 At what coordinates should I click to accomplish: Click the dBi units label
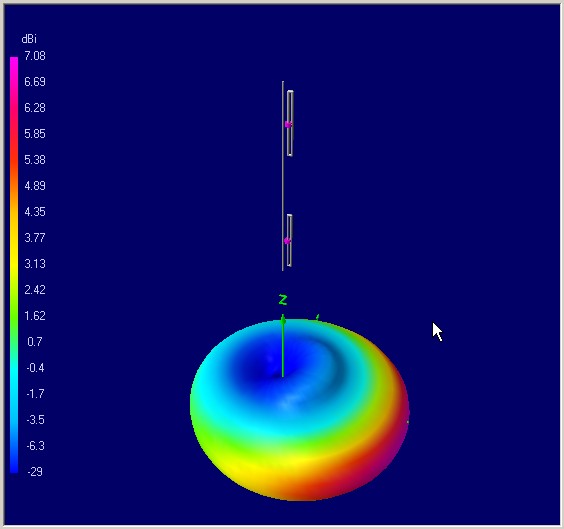(x=29, y=39)
